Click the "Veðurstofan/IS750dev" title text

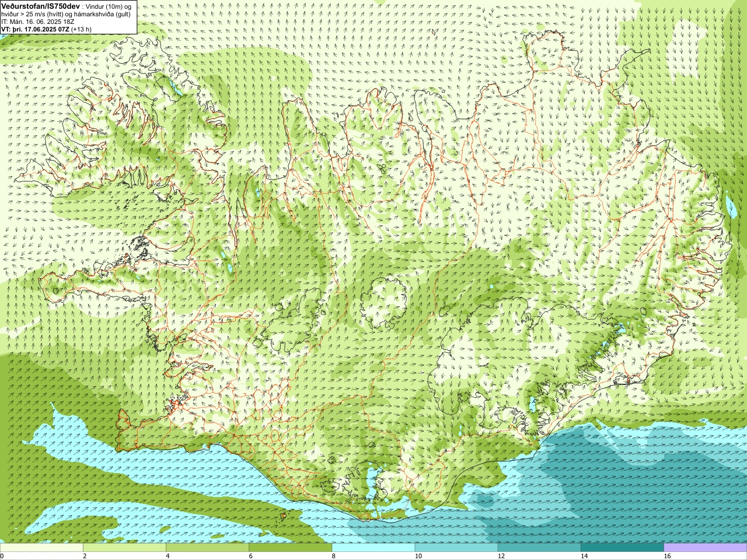click(40, 5)
